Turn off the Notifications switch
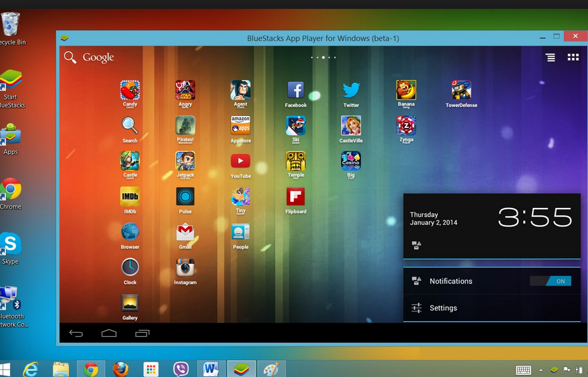The height and width of the screenshot is (377, 588). point(550,281)
